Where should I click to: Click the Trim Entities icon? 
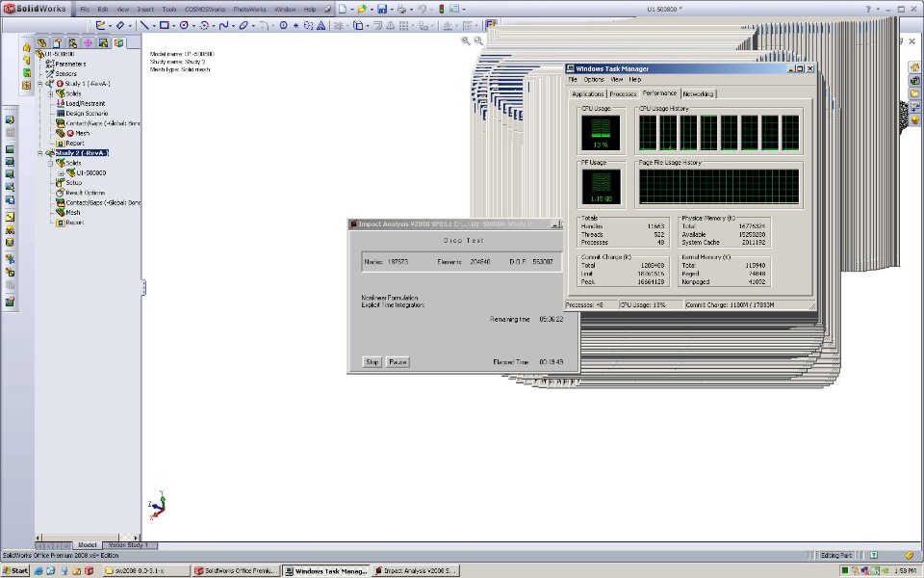coord(338,25)
